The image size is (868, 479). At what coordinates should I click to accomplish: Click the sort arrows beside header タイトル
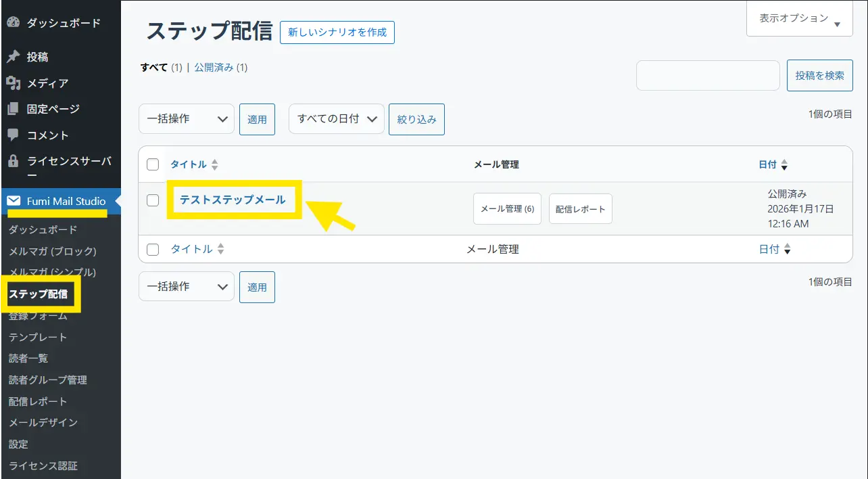215,164
